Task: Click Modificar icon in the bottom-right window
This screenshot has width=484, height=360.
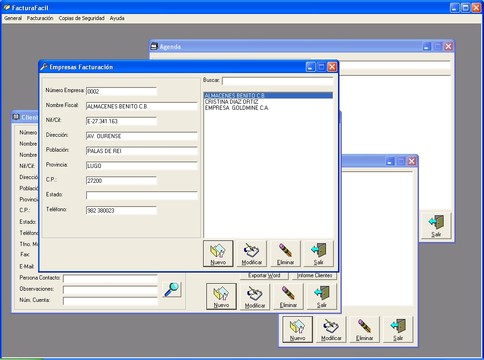Action: (331, 329)
